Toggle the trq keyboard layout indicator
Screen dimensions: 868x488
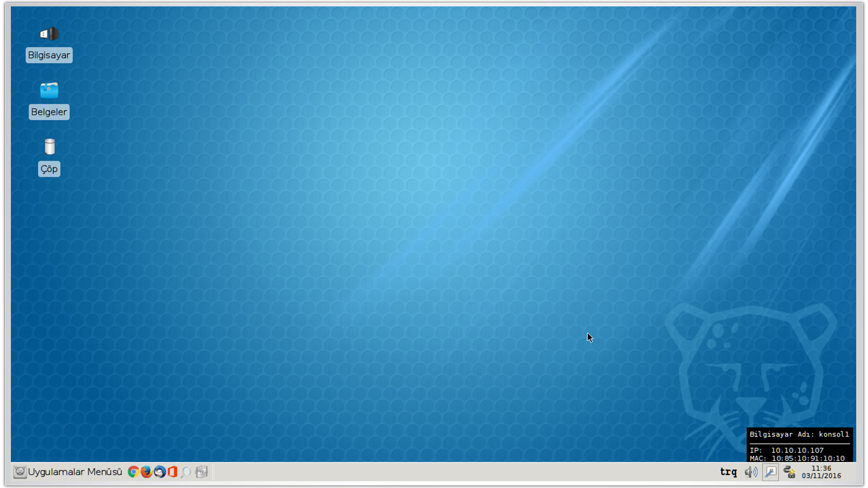click(x=728, y=472)
